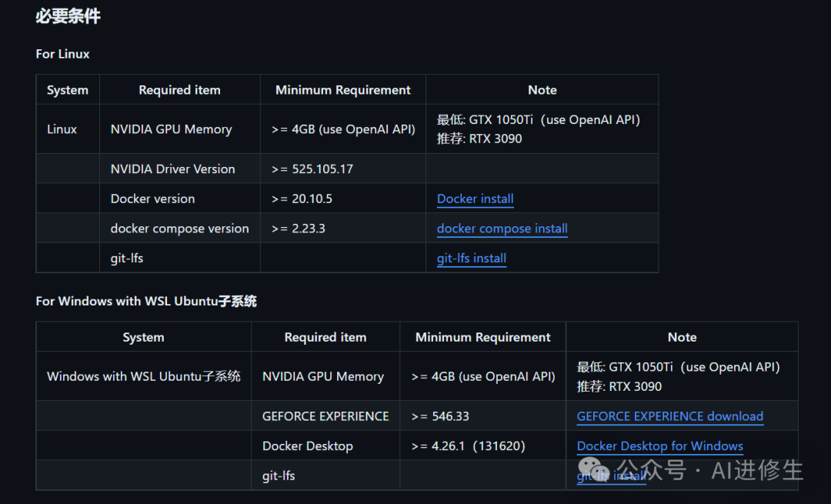This screenshot has height=504, width=831.
Task: Select the >= 525.105.17 version value
Action: [x=312, y=169]
